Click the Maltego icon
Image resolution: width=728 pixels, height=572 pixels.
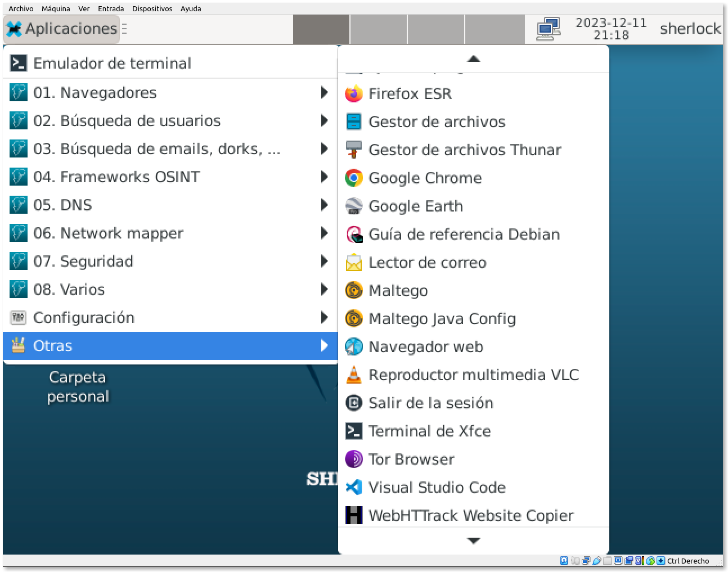(x=353, y=290)
